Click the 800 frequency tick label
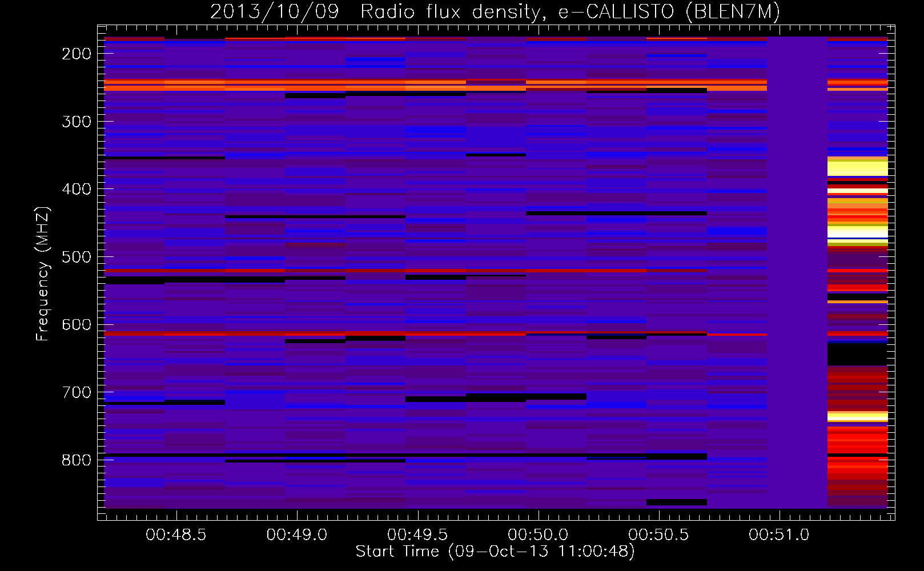This screenshot has width=924, height=571. point(77,460)
